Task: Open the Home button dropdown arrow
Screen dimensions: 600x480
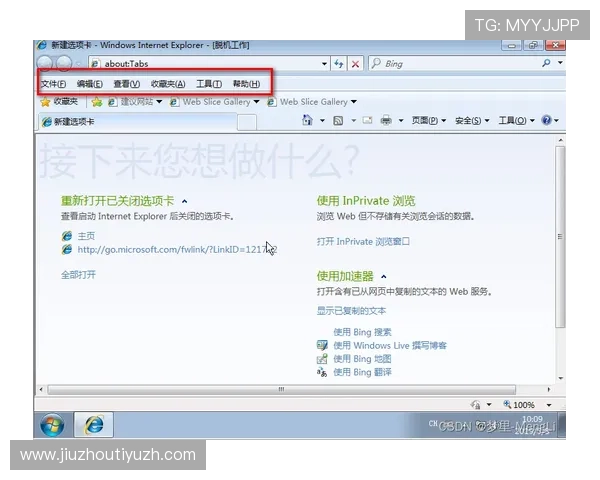Action: (x=322, y=121)
